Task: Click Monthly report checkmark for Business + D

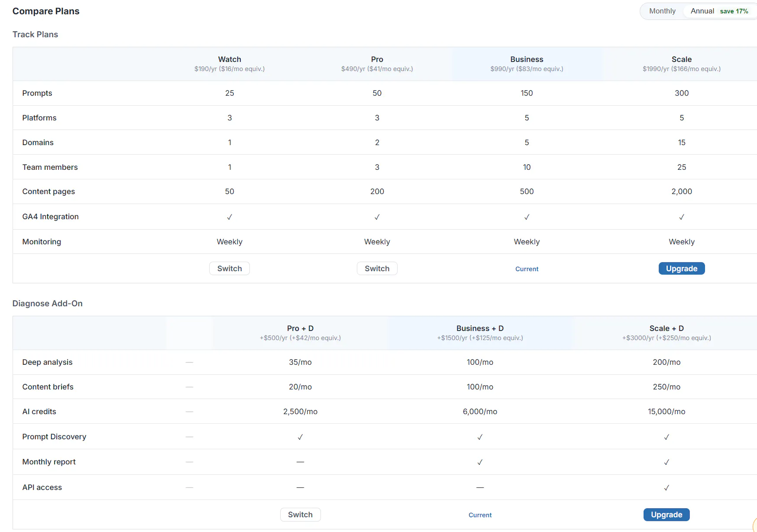Action: [x=480, y=462]
